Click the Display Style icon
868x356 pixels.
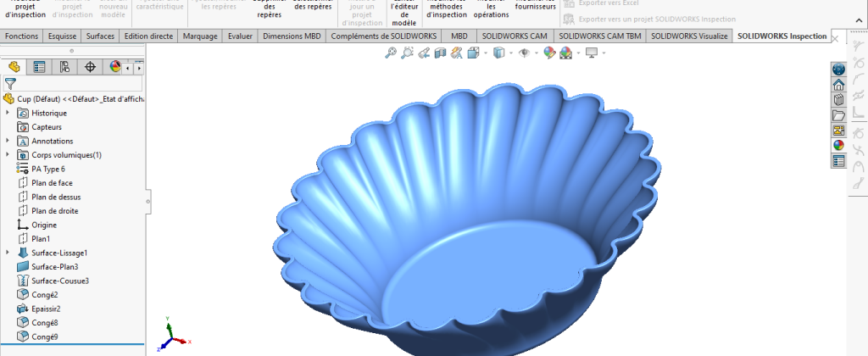coord(498,53)
